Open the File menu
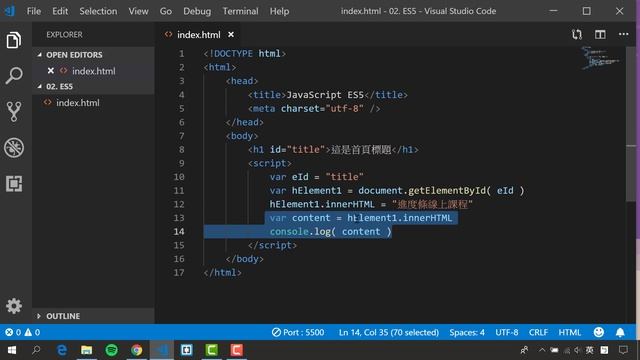Image resolution: width=640 pixels, height=360 pixels. (34, 11)
